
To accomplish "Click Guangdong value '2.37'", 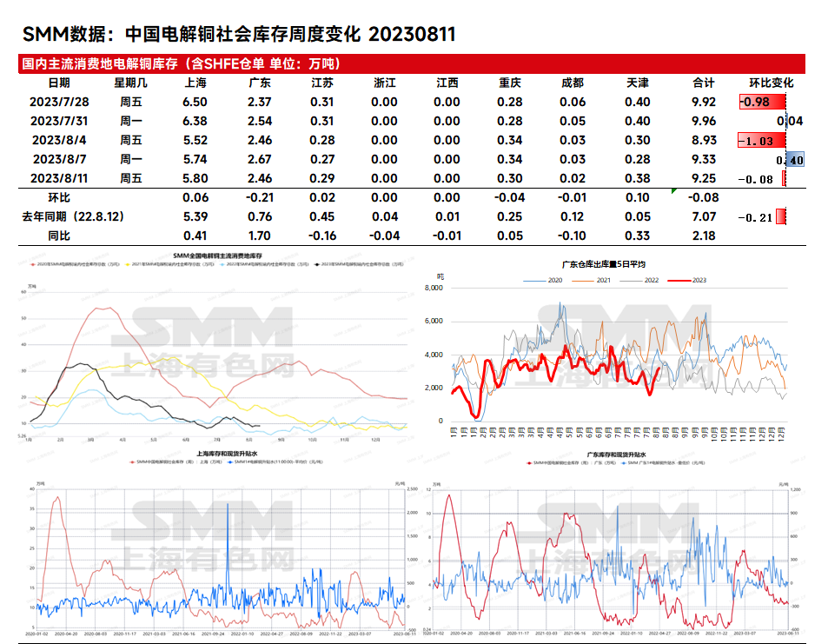I will click(x=259, y=102).
